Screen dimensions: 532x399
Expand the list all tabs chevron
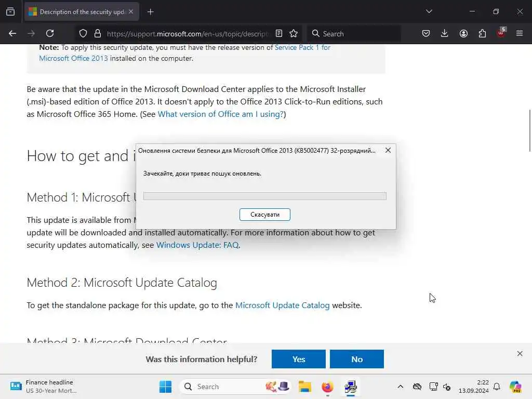tap(429, 11)
